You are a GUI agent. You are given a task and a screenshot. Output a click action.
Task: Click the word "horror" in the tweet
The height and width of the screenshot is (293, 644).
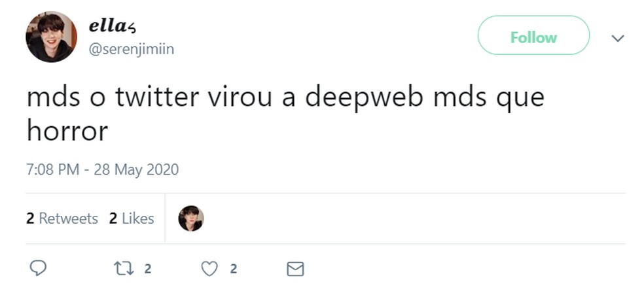pyautogui.click(x=67, y=131)
